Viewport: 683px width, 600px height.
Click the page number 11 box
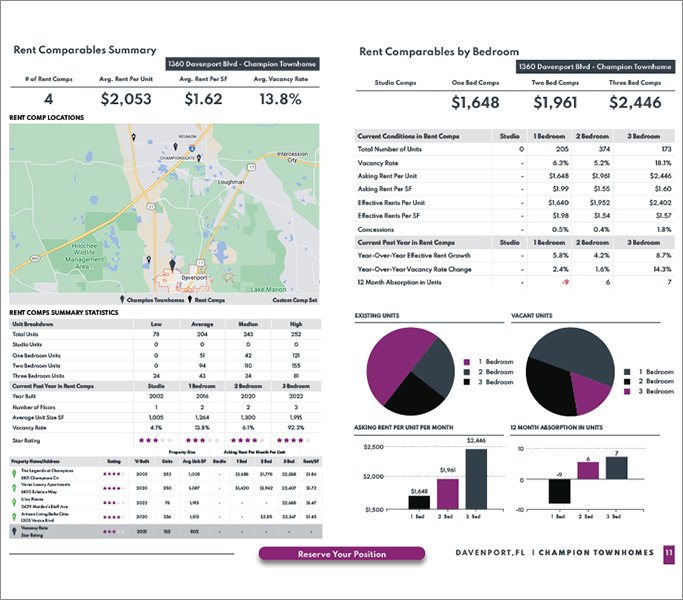[x=668, y=553]
